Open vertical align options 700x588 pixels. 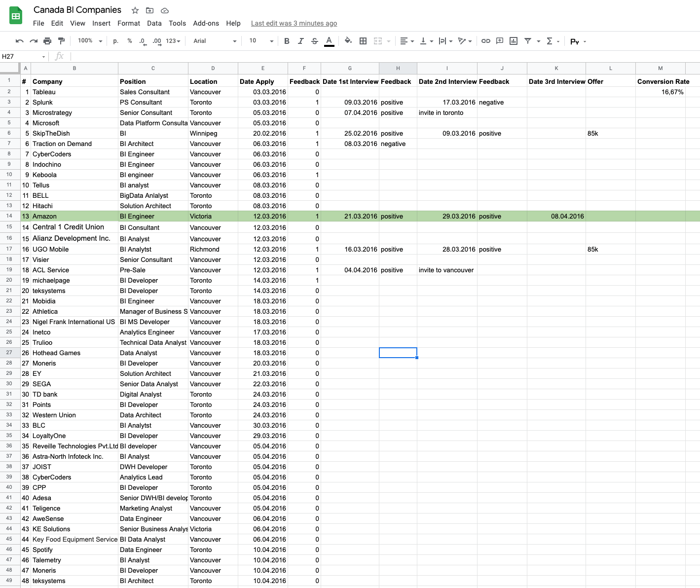(x=426, y=41)
